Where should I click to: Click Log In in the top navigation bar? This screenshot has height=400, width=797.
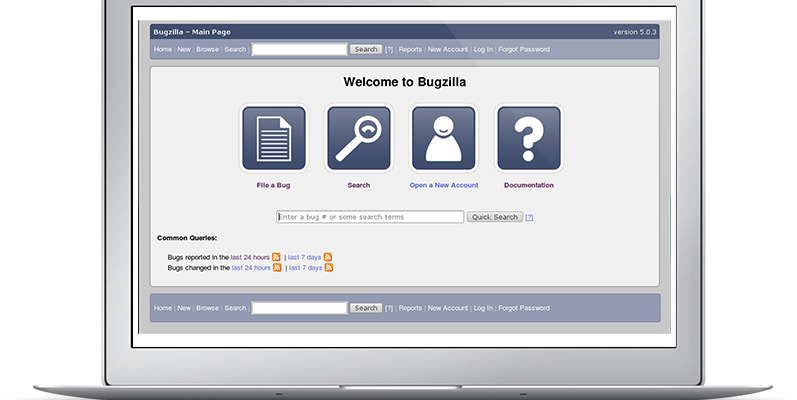(483, 49)
